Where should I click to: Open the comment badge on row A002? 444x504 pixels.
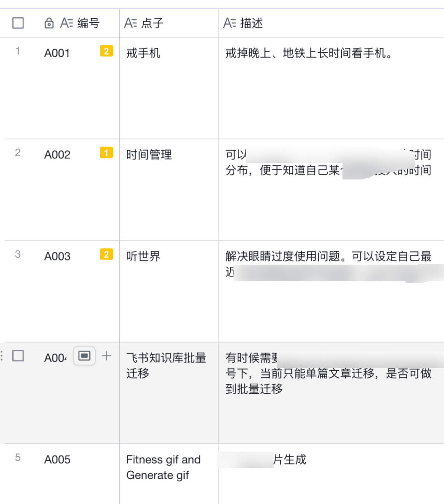coord(106,153)
